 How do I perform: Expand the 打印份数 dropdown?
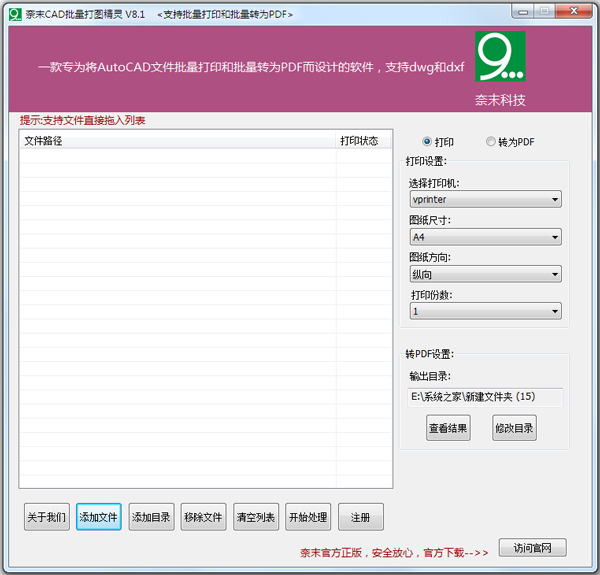[485, 311]
